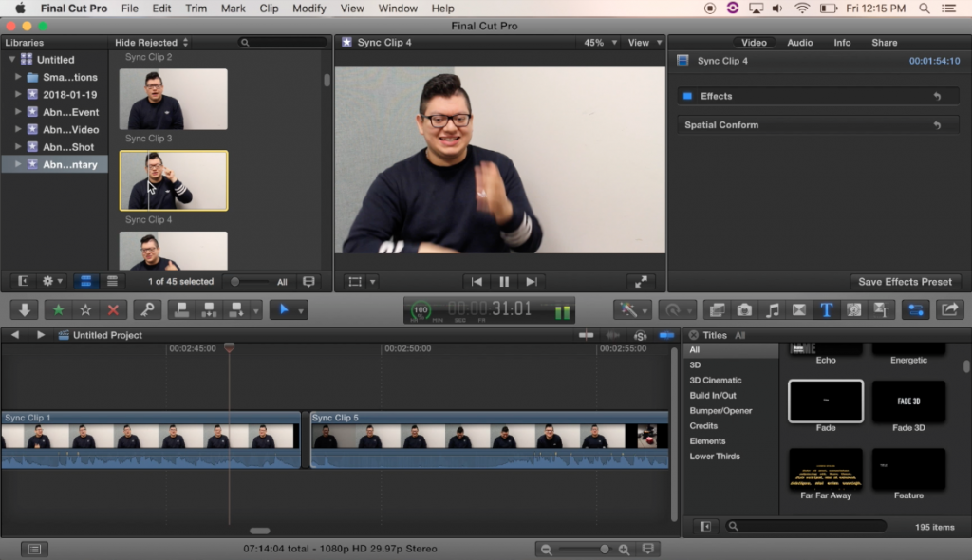
Task: Toggle timeline Solo button
Action: [x=641, y=335]
